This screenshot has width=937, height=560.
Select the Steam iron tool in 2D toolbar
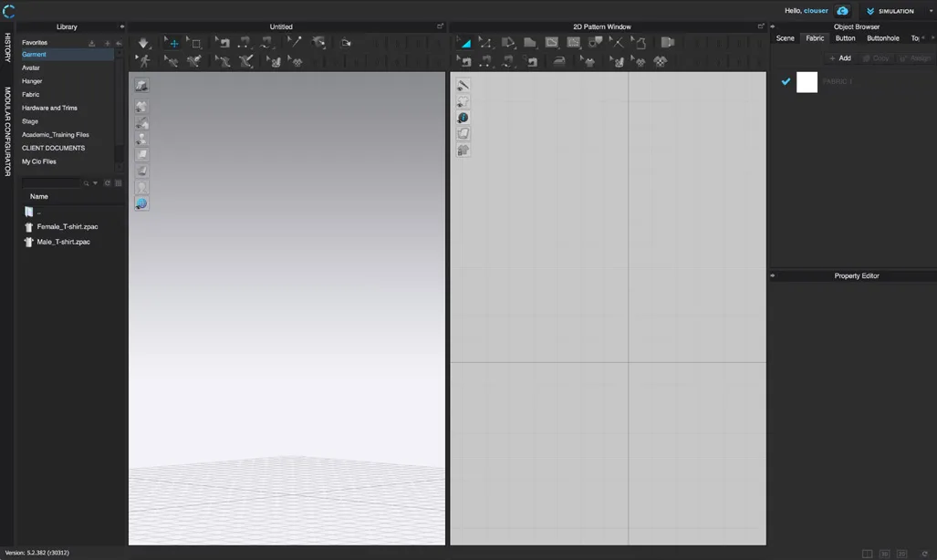(559, 61)
